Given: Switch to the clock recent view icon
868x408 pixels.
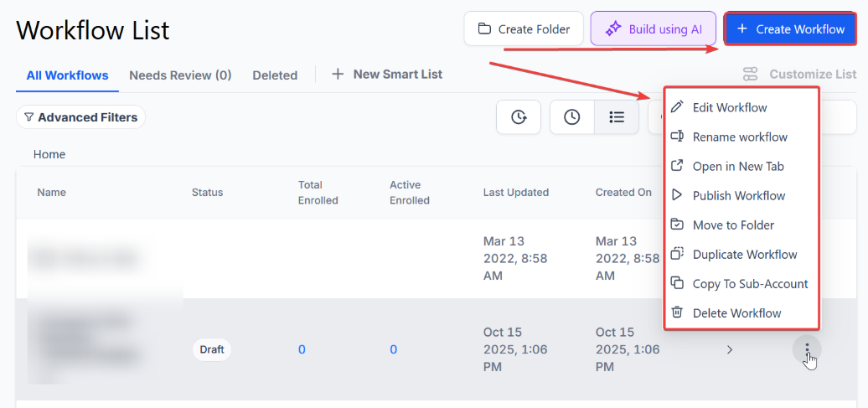Looking at the screenshot, I should pyautogui.click(x=572, y=117).
